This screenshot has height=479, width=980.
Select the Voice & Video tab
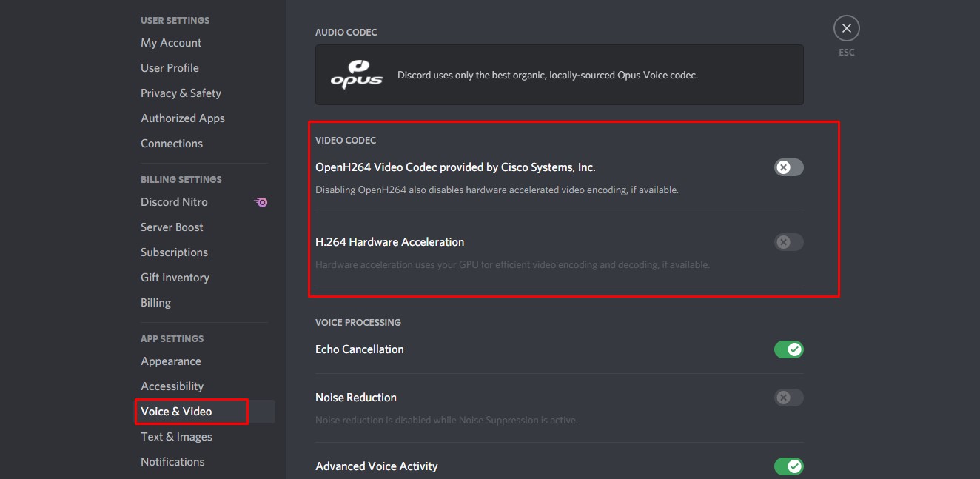click(175, 411)
